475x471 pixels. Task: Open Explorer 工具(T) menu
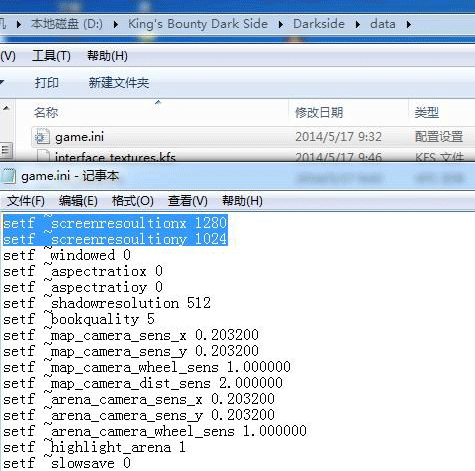coord(51,56)
